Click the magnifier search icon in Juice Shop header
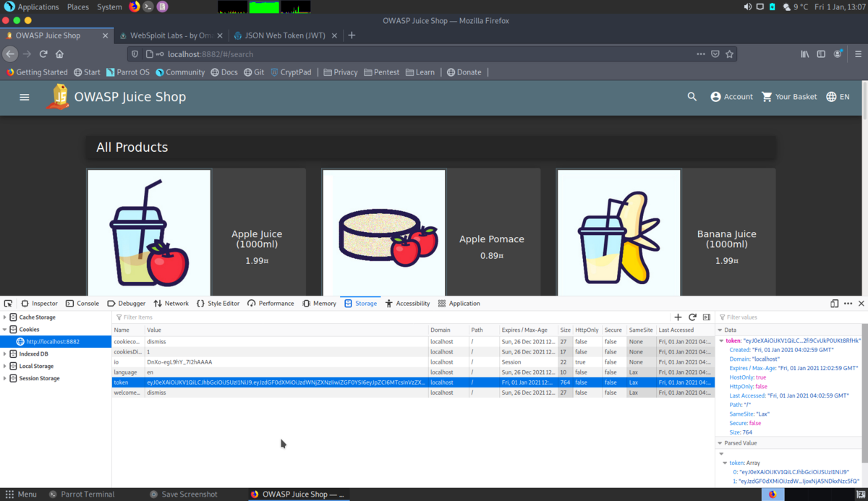This screenshot has width=868, height=501. point(692,97)
